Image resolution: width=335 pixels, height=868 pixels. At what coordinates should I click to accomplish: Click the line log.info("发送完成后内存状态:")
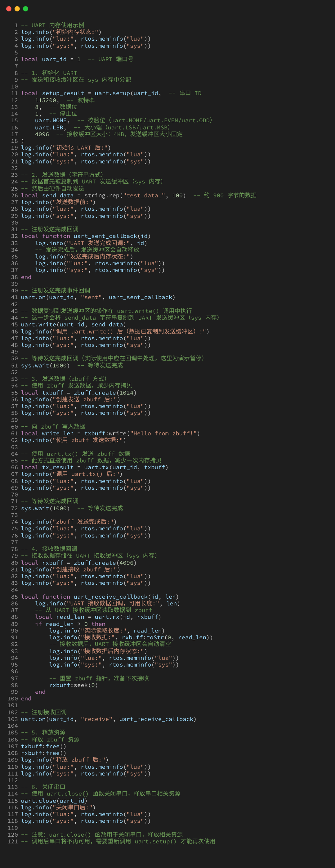click(x=84, y=256)
